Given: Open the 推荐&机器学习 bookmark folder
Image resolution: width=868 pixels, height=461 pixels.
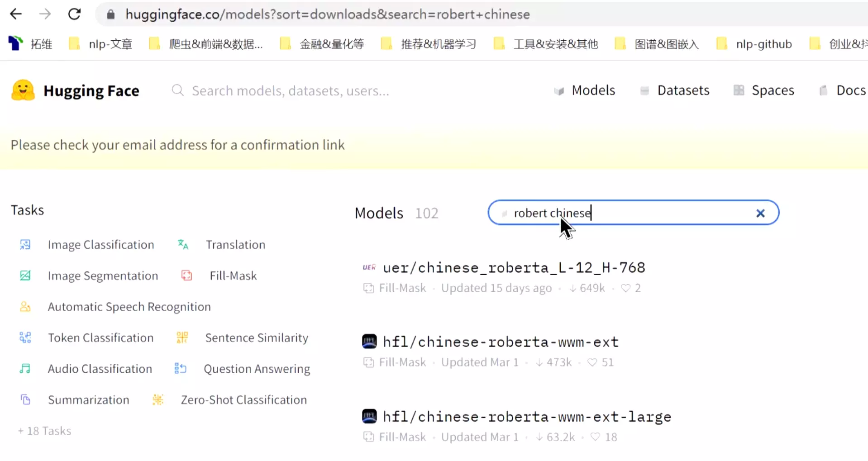Looking at the screenshot, I should (429, 44).
